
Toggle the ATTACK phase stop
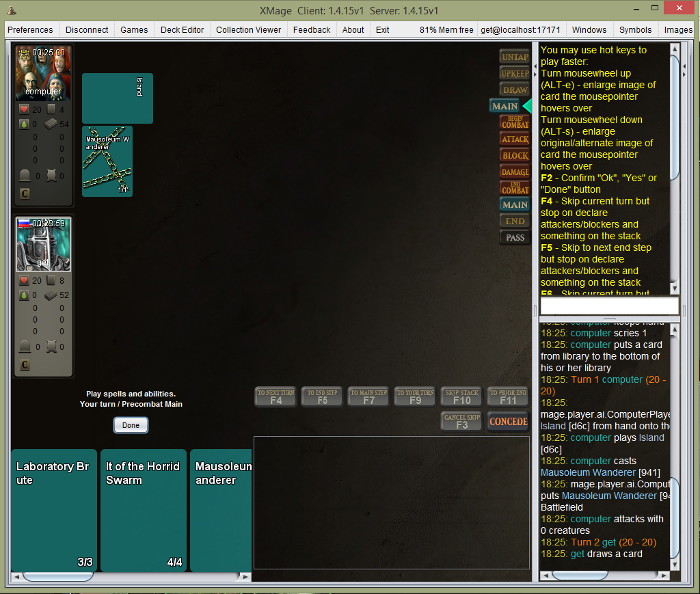(x=515, y=139)
